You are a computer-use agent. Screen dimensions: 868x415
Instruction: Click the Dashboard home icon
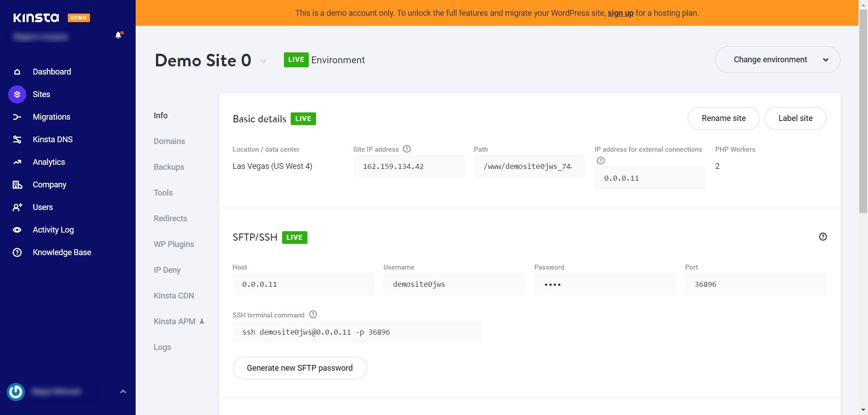(17, 72)
